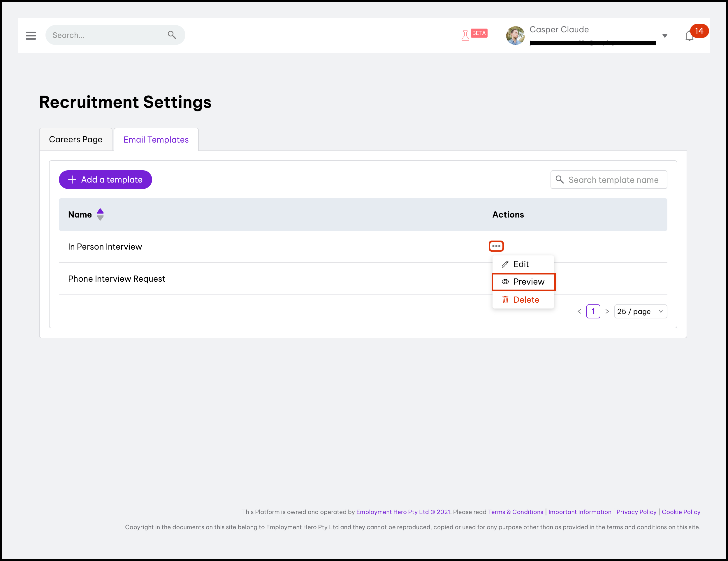Open the notifications bell
This screenshot has width=728, height=561.
(689, 36)
